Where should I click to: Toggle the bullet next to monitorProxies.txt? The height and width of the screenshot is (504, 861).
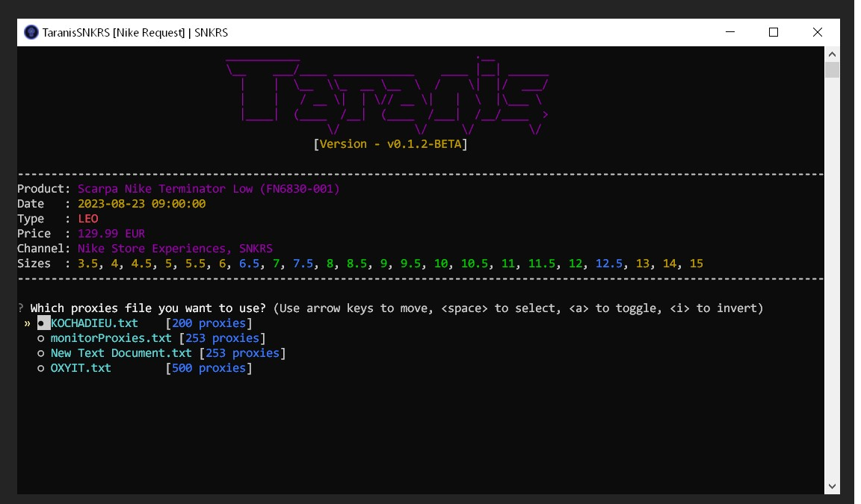(x=42, y=338)
